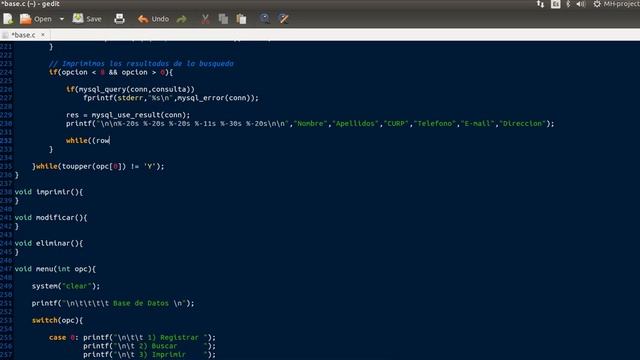Click the '}while(toupper(opc[0])' line
Image resolution: width=640 pixels, height=360 pixels.
(98, 167)
